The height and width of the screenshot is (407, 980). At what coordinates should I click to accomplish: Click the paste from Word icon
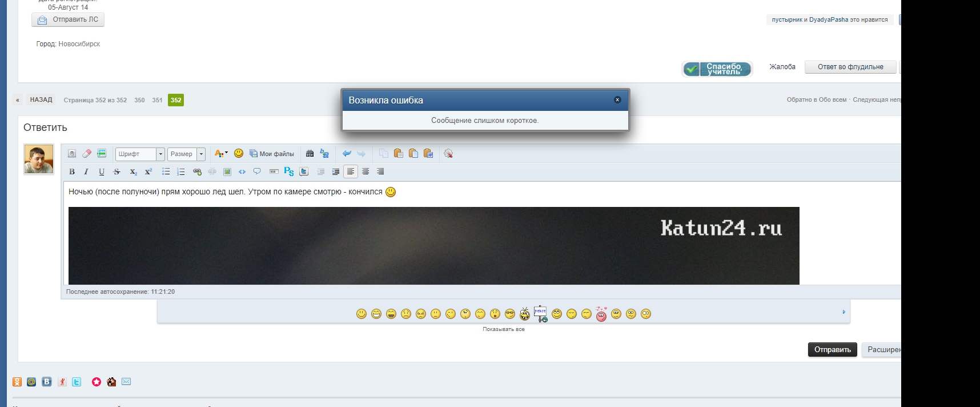click(428, 153)
